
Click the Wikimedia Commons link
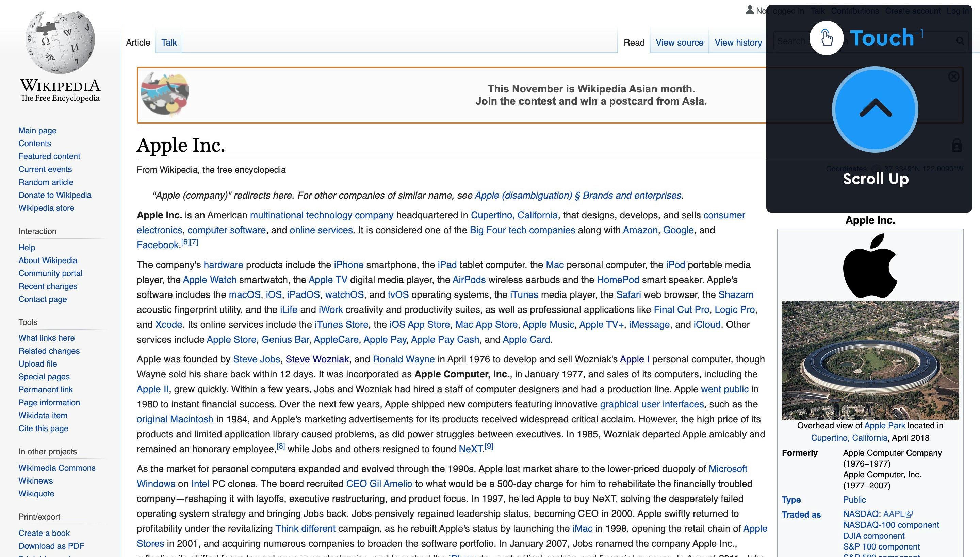click(x=56, y=468)
